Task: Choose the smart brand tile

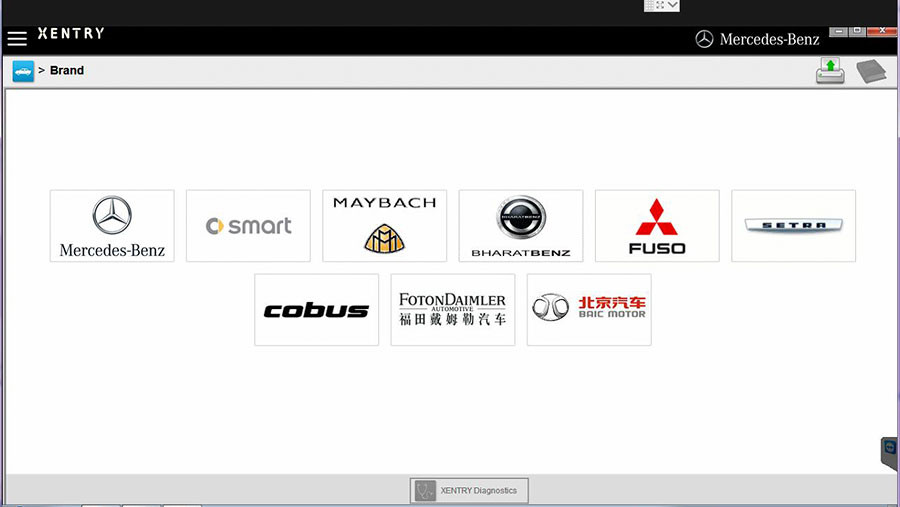Action: [x=248, y=226]
